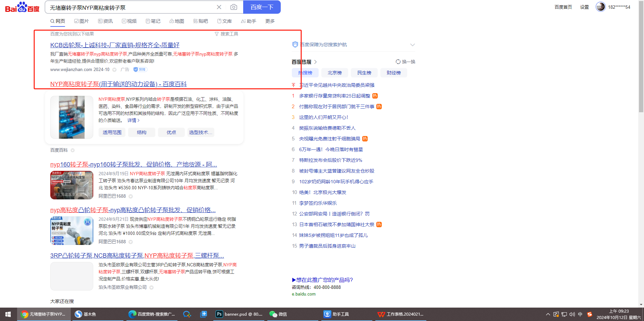Expand the 百度保障 protection panel
644x321 pixels.
coord(412,45)
